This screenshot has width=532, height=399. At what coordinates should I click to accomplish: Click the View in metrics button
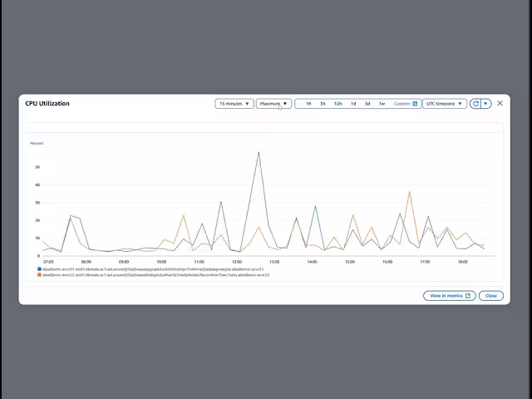pos(450,296)
